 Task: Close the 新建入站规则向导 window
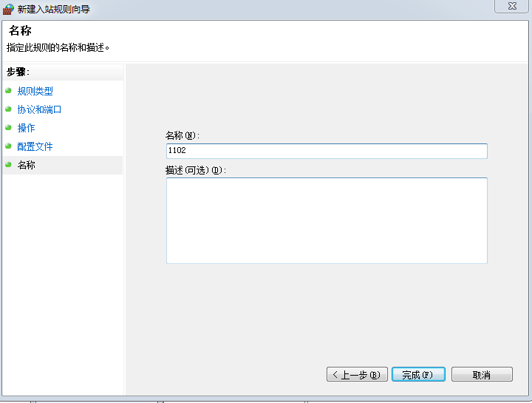point(512,6)
